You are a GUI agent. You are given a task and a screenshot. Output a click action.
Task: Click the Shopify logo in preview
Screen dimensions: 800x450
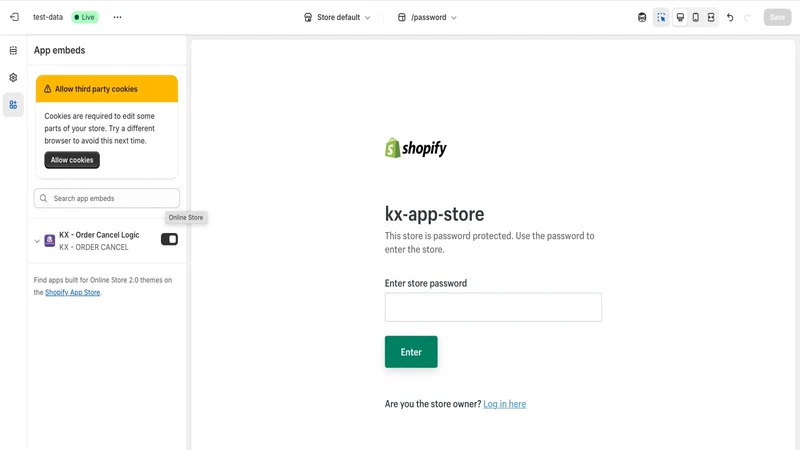pyautogui.click(x=415, y=148)
